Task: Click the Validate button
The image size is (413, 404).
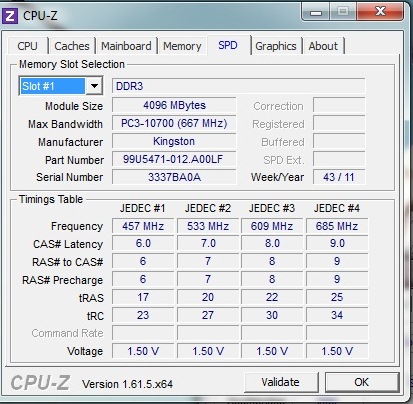Action: 280,382
